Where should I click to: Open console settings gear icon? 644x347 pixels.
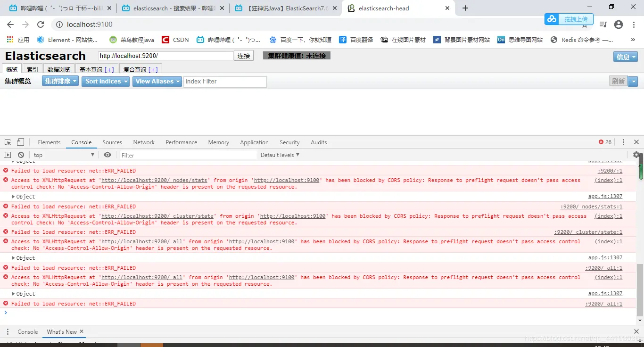click(x=636, y=155)
